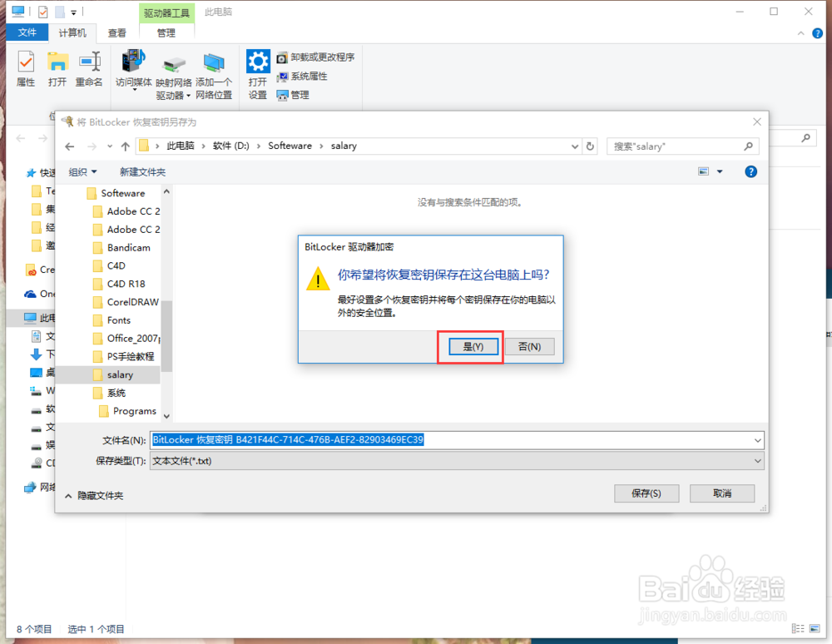The width and height of the screenshot is (832, 644).
Task: Select the Programs folder in the tree
Action: pyautogui.click(x=128, y=411)
